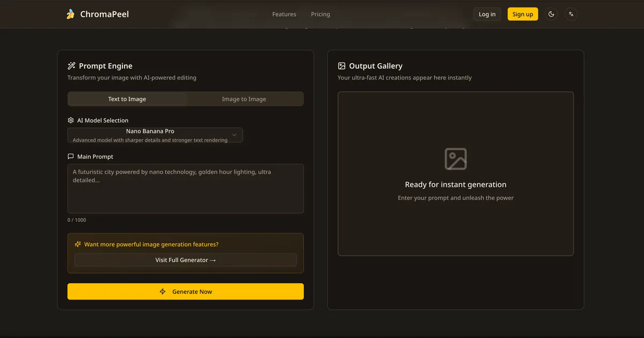Open the language translation switcher
The height and width of the screenshot is (338, 644).
571,14
